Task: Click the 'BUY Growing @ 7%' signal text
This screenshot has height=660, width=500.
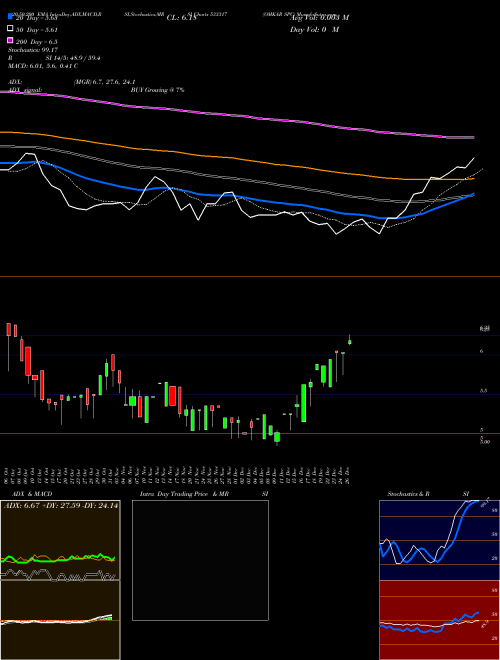Action: (x=157, y=90)
